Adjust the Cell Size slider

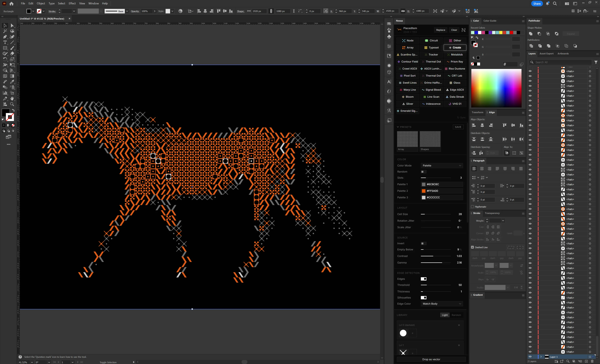click(436, 214)
